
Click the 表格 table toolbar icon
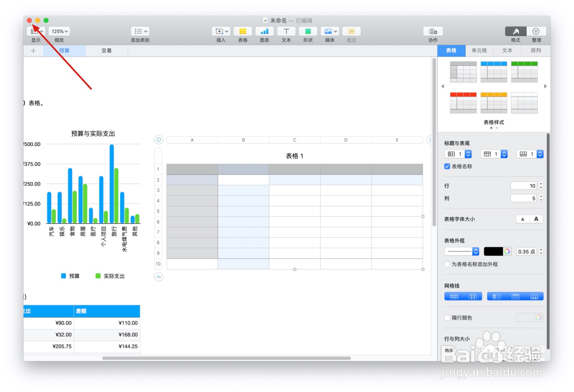[x=243, y=31]
